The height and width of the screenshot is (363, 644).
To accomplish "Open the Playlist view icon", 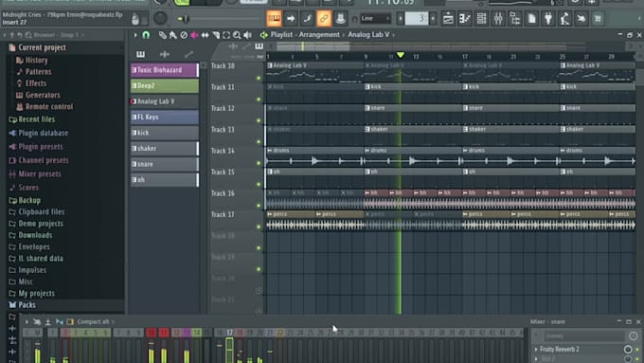I will tap(448, 19).
